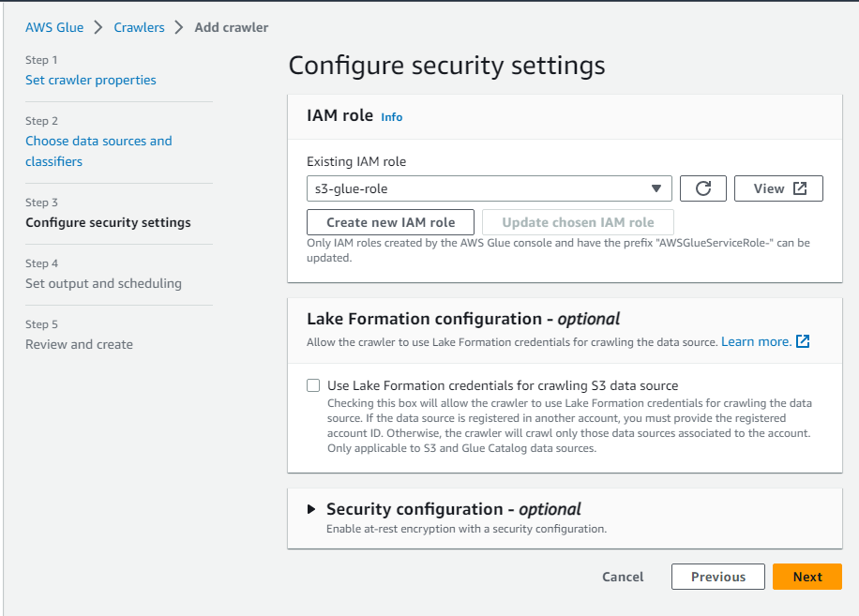Viewport: 859px width, 616px height.
Task: Click the refresh IAM roles icon button
Action: point(702,188)
